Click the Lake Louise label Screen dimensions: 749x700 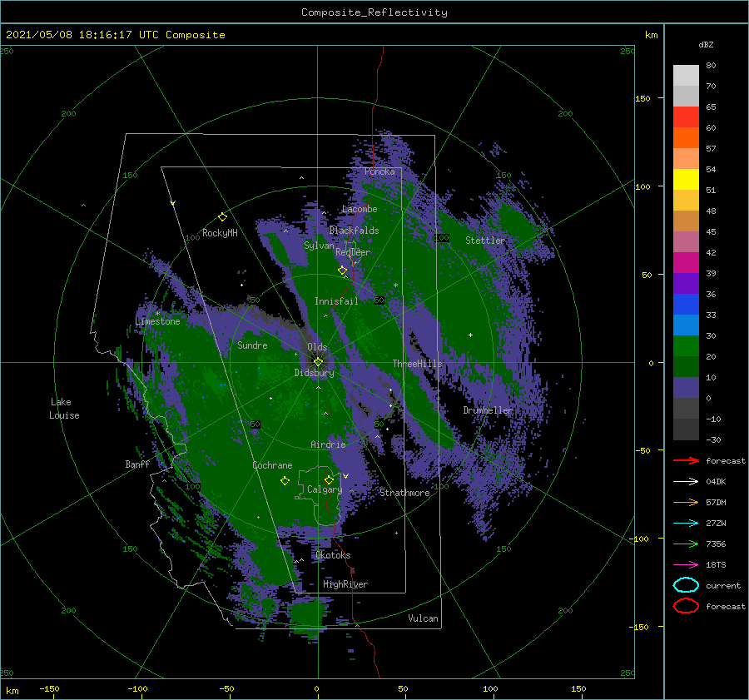(64, 409)
